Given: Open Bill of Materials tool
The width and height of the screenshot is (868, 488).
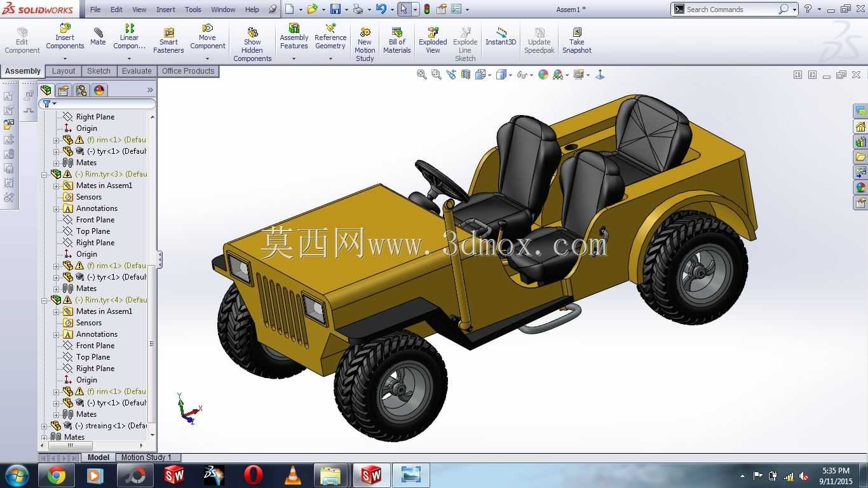Looking at the screenshot, I should (x=397, y=39).
